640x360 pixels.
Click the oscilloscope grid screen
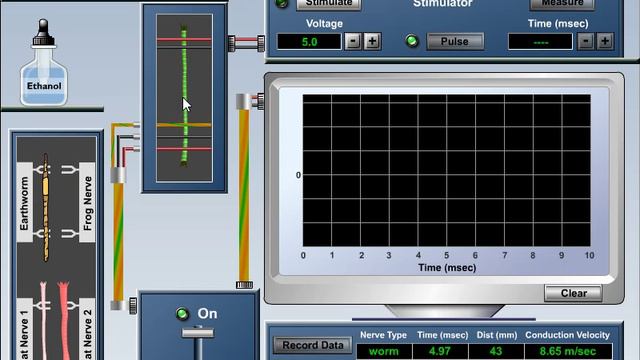pos(447,170)
